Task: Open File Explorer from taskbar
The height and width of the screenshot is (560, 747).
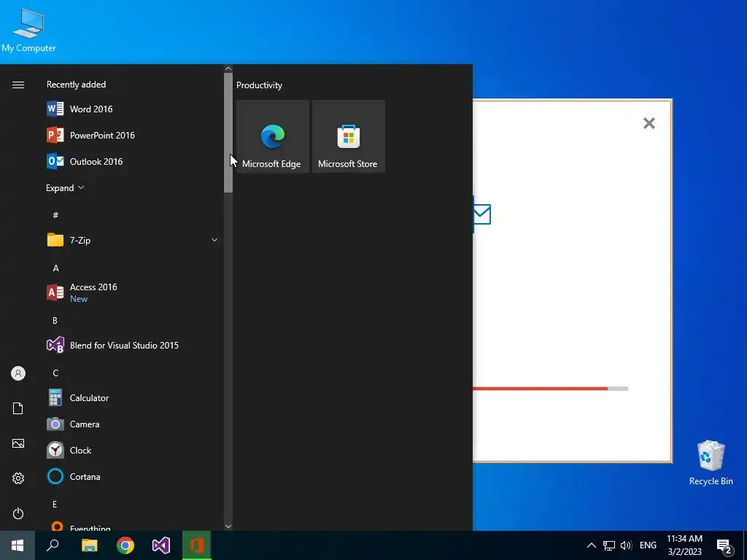Action: tap(89, 545)
